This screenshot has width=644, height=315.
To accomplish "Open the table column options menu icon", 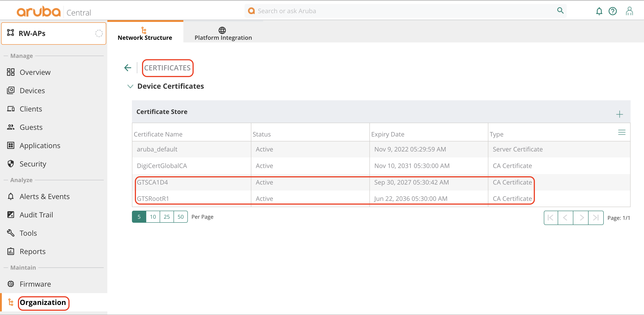I will 621,132.
